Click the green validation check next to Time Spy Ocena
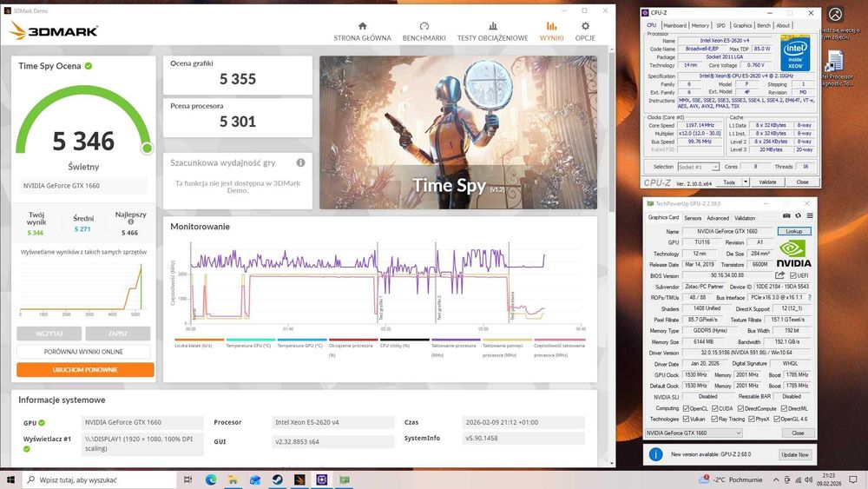Viewport: 868px width, 489px height. click(89, 66)
